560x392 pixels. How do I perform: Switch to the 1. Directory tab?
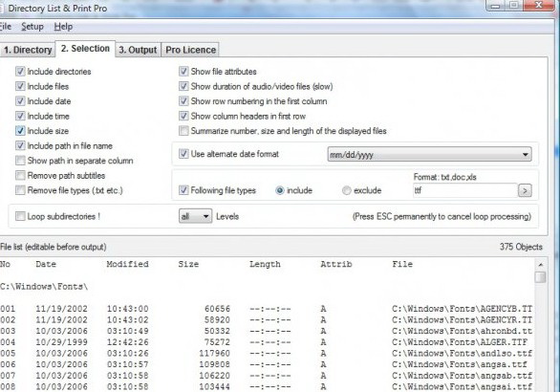pos(28,50)
